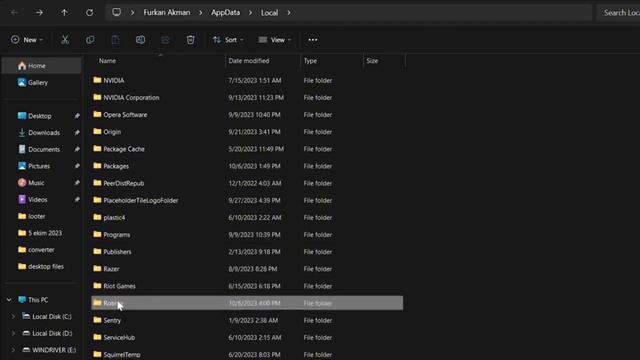The image size is (640, 360).
Task: Rename the selected item
Action: (140, 40)
